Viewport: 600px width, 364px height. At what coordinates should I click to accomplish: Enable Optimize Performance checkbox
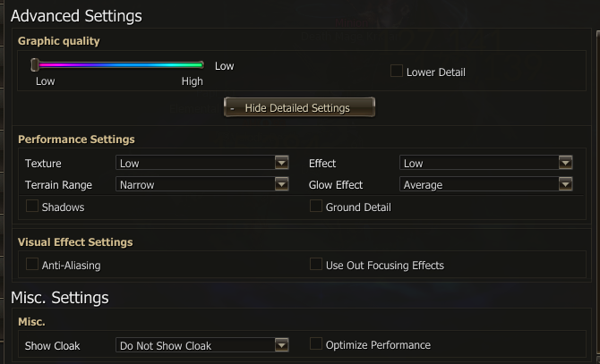click(316, 344)
